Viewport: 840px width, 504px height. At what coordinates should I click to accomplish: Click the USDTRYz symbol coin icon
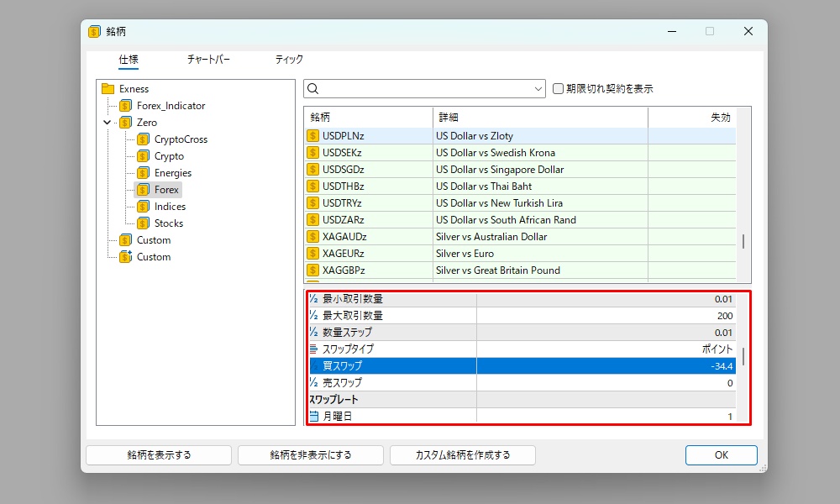click(313, 203)
